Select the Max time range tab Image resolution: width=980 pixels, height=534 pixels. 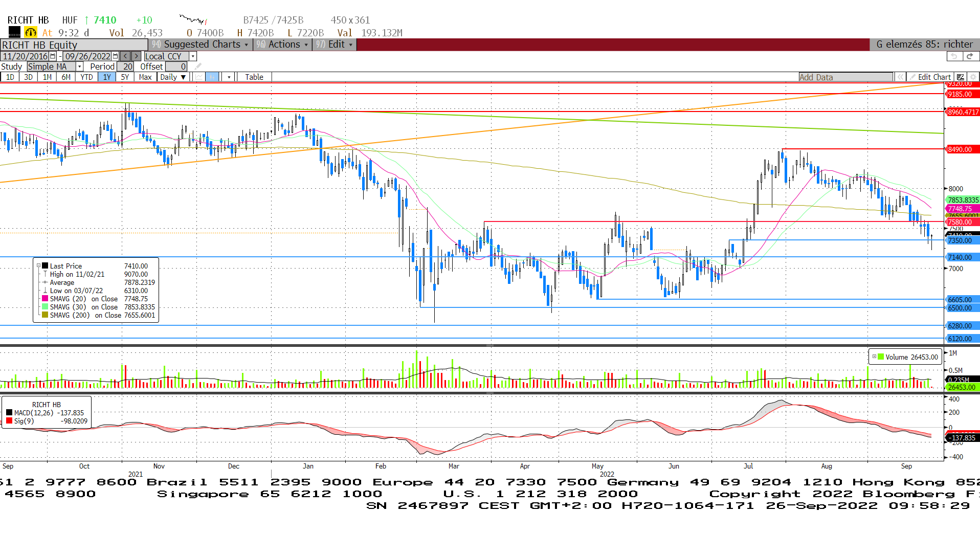(x=145, y=77)
